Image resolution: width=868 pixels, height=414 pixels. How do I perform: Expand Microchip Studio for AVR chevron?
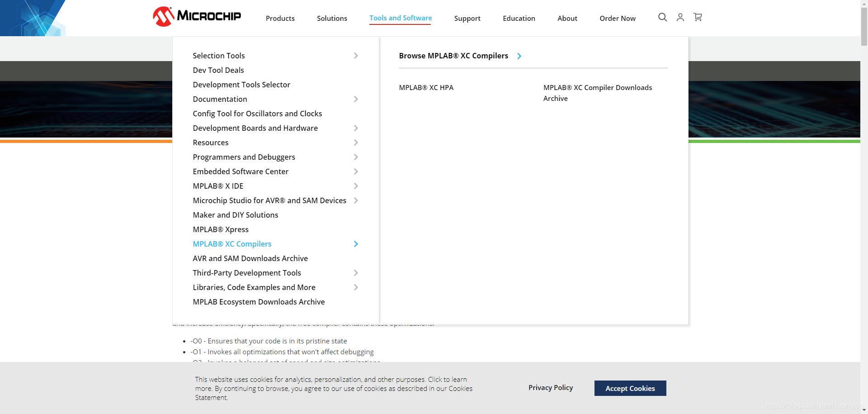point(356,200)
